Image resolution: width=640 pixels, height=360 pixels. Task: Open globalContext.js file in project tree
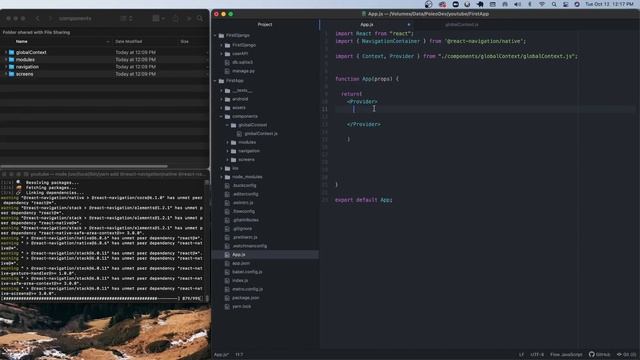pos(261,133)
